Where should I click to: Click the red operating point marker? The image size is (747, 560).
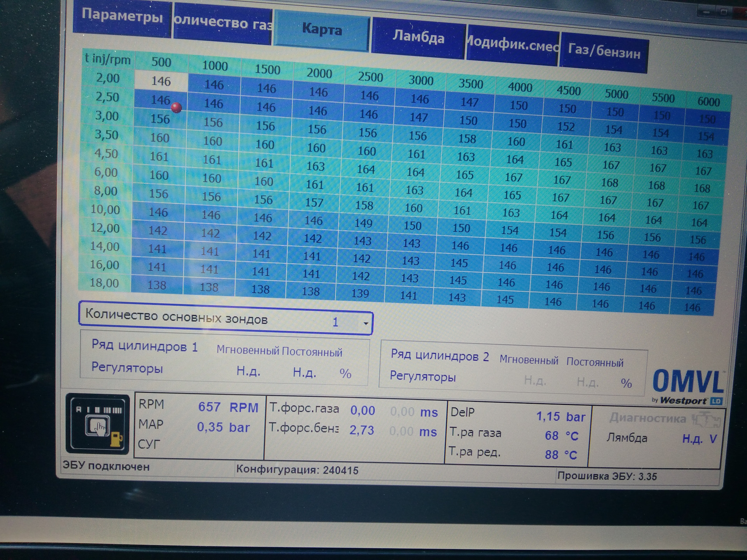176,107
